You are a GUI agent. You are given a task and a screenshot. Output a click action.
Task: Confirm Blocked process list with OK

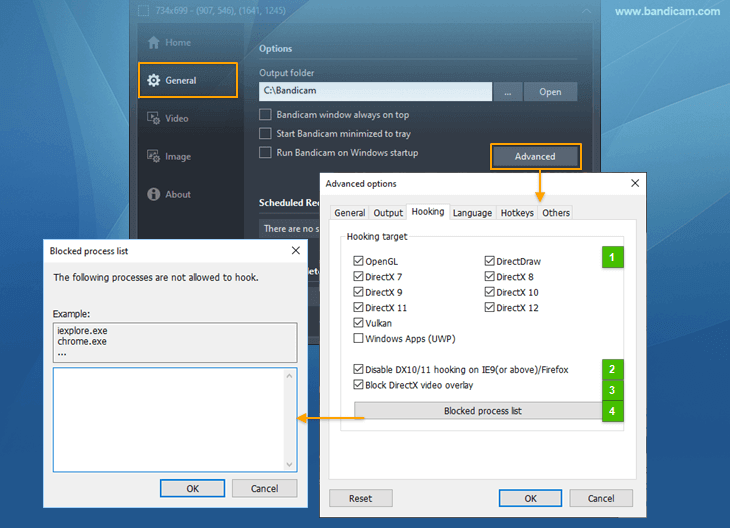pos(192,488)
